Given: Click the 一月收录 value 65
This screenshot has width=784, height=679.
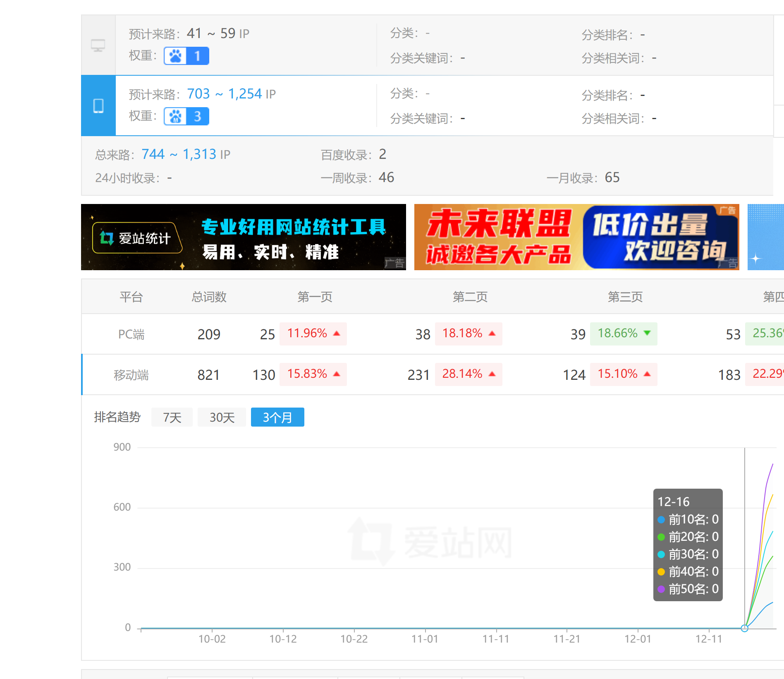Looking at the screenshot, I should coord(612,178).
